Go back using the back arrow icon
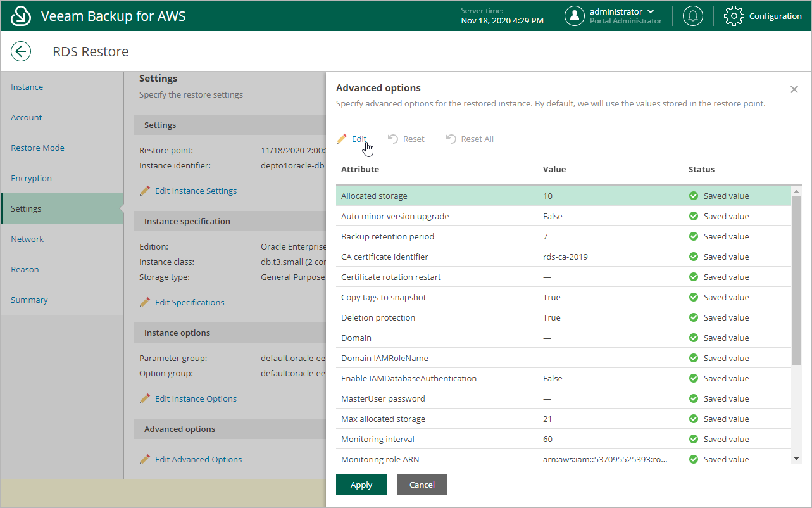This screenshot has height=508, width=812. pyautogui.click(x=21, y=51)
